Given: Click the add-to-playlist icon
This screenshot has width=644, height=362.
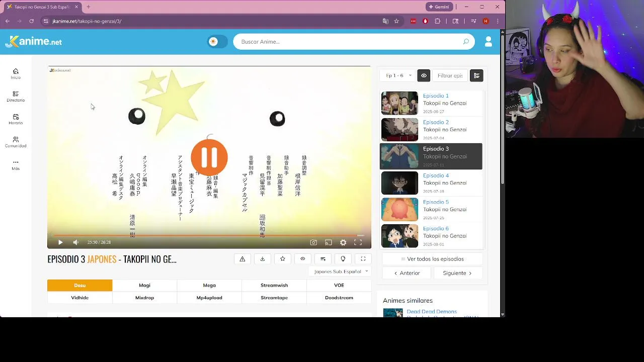Looking at the screenshot, I should click(323, 259).
